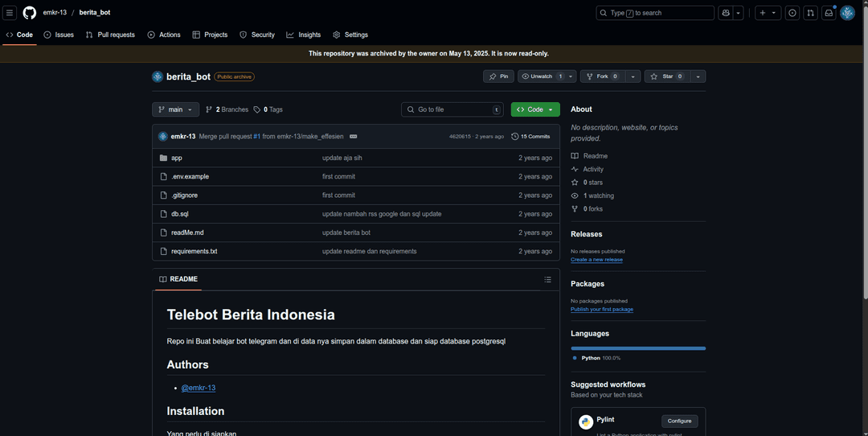This screenshot has width=868, height=436.
Task: Open the hamburger navigation menu
Action: (10, 13)
